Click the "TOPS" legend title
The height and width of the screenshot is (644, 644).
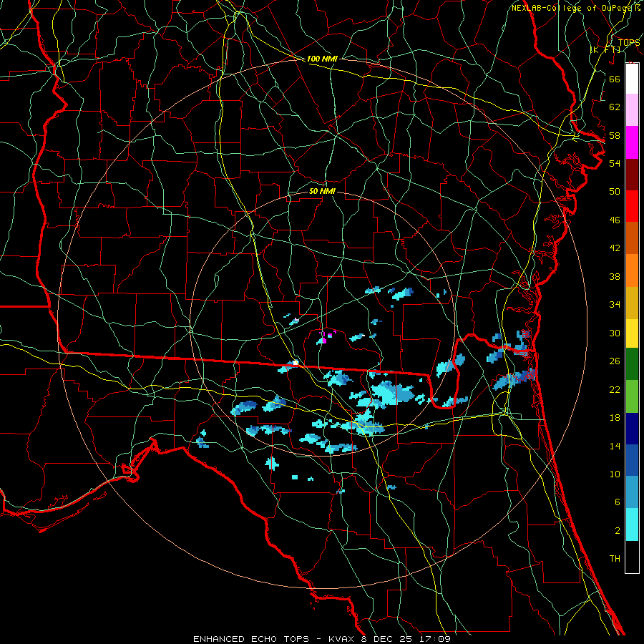tap(629, 43)
